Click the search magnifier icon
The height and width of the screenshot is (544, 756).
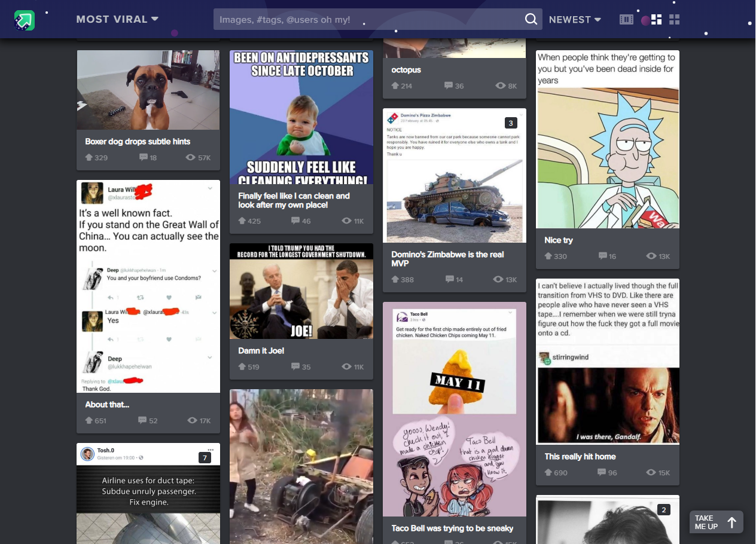click(531, 19)
